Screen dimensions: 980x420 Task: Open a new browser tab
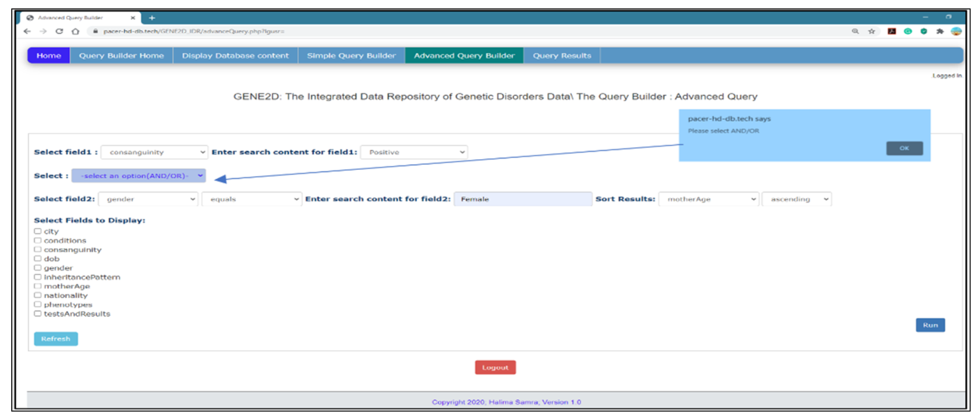click(x=152, y=18)
